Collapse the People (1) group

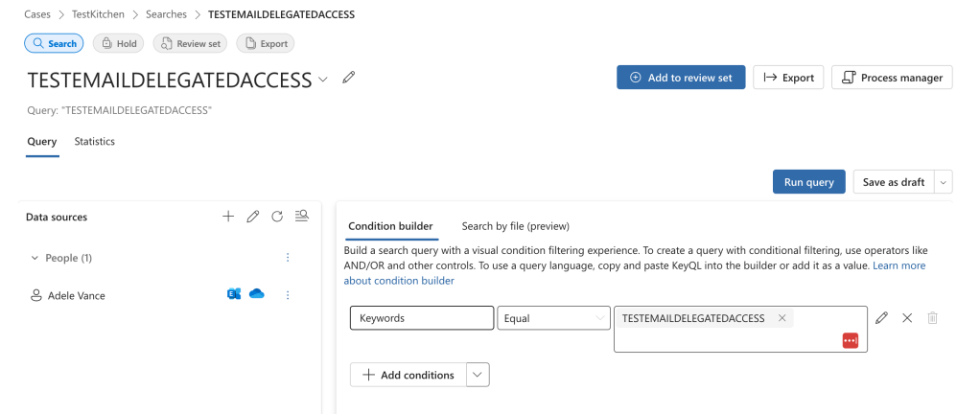click(35, 258)
